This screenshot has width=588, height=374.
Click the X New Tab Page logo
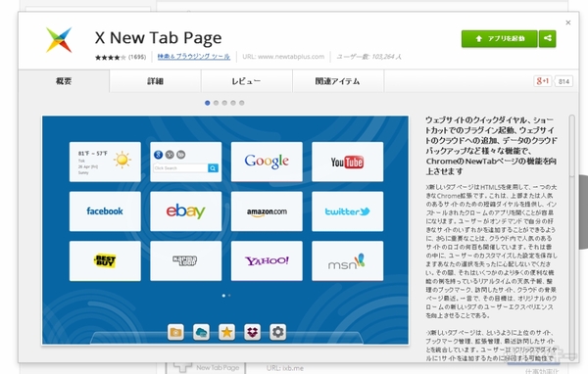click(x=59, y=40)
